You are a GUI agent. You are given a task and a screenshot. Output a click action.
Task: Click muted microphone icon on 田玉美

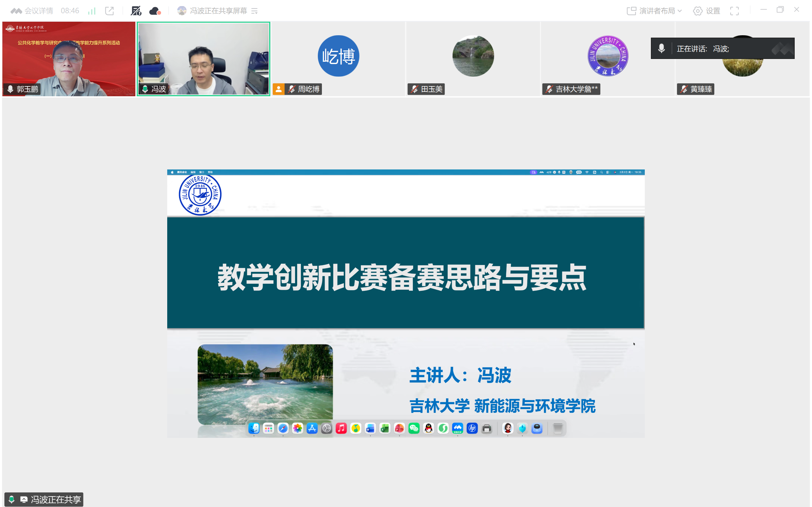pyautogui.click(x=414, y=89)
